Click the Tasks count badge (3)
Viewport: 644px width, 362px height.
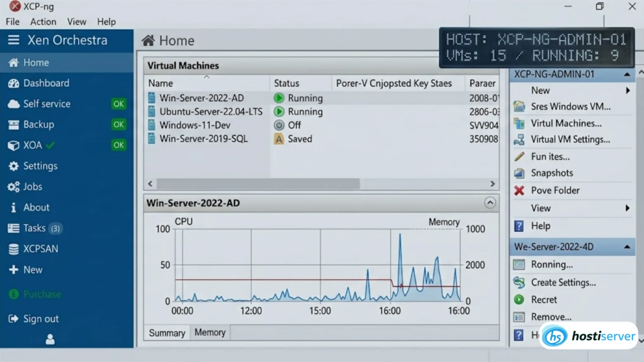pos(55,229)
